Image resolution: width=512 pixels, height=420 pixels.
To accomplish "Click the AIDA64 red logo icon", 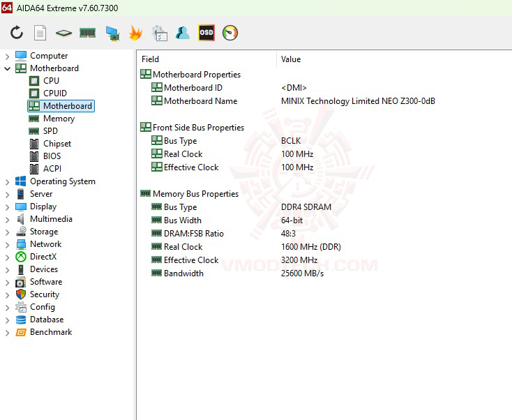I will click(x=7, y=8).
